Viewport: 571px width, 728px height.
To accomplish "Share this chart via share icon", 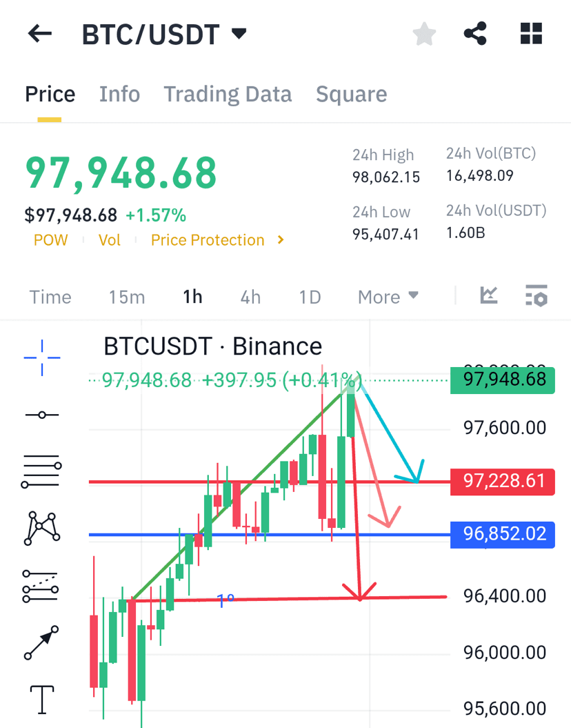I will 475,33.
